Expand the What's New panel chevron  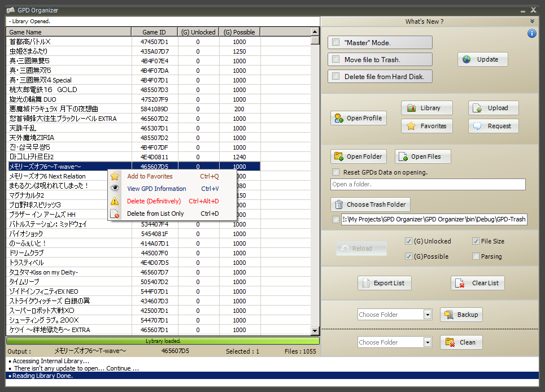[532, 21]
